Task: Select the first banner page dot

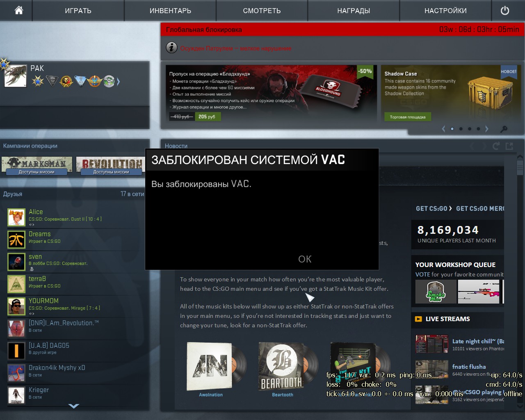Action: [452, 129]
